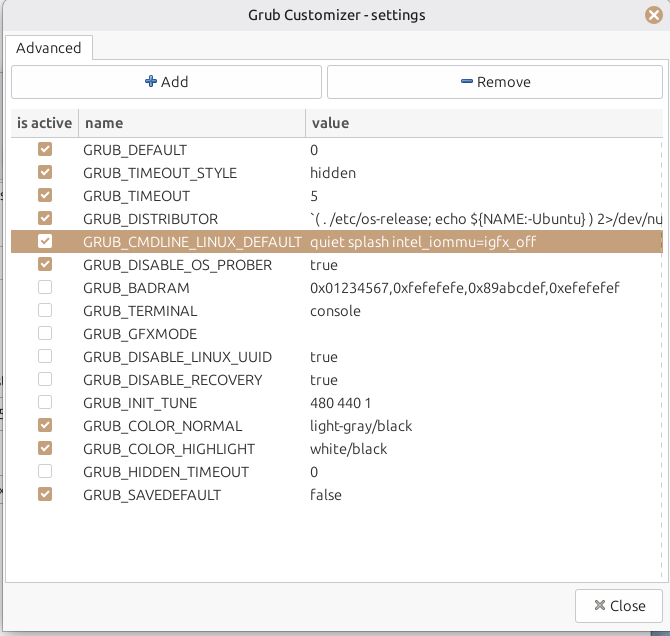Uncheck GRUB_COLOR_NORMAL active checkbox
This screenshot has height=636, width=670.
[x=44, y=426]
